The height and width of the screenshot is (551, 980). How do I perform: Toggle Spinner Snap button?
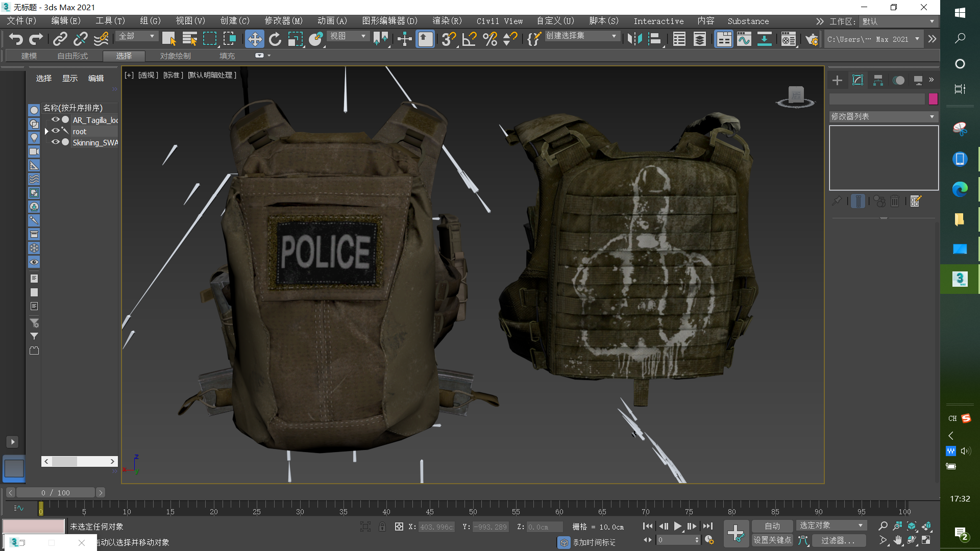tap(510, 39)
